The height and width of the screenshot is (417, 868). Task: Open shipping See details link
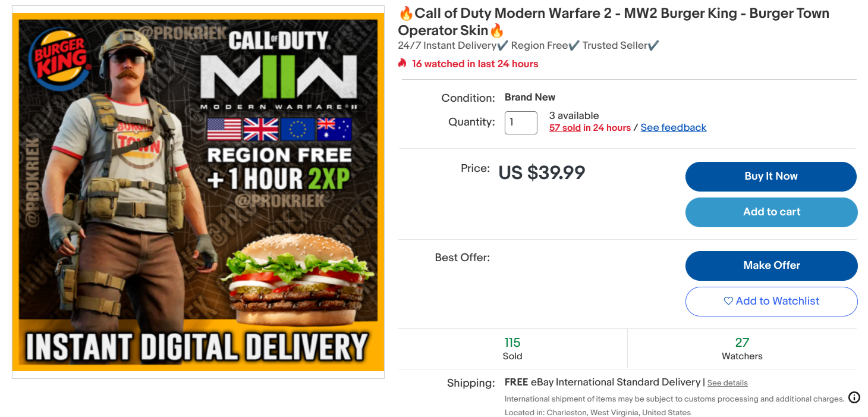click(727, 383)
